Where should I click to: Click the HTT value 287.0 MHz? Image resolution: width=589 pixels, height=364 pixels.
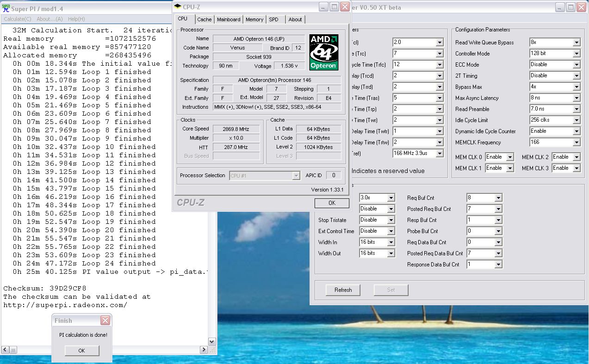[x=236, y=147]
